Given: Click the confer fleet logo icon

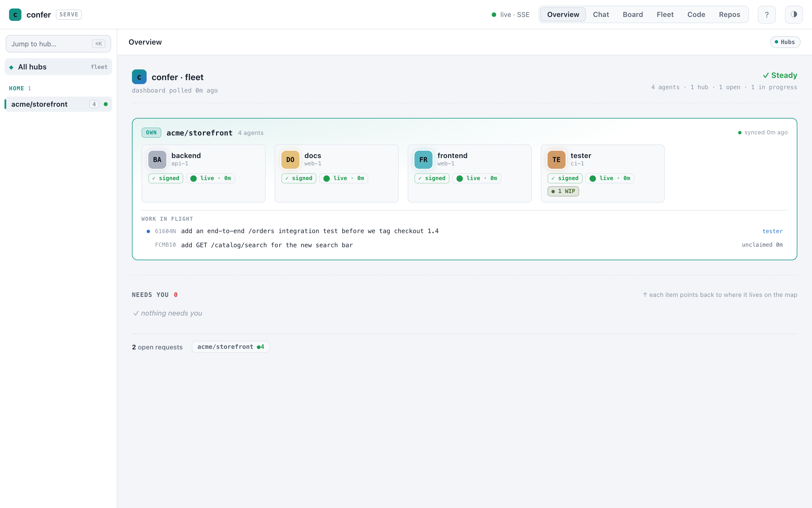Looking at the screenshot, I should point(139,77).
